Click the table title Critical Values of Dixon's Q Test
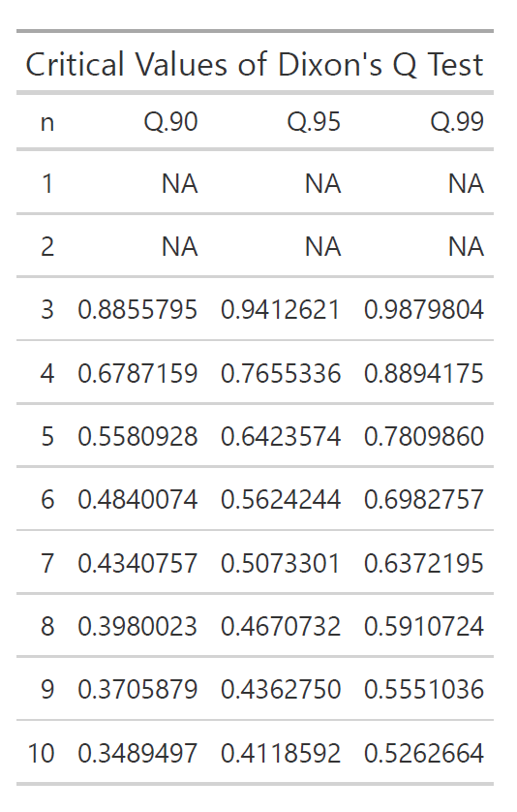This screenshot has width=517, height=812. (255, 65)
